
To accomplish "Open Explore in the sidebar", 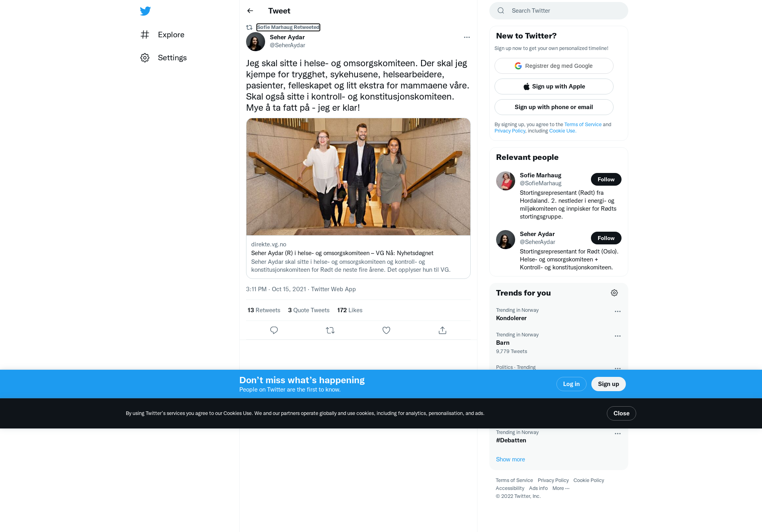I will coord(163,35).
